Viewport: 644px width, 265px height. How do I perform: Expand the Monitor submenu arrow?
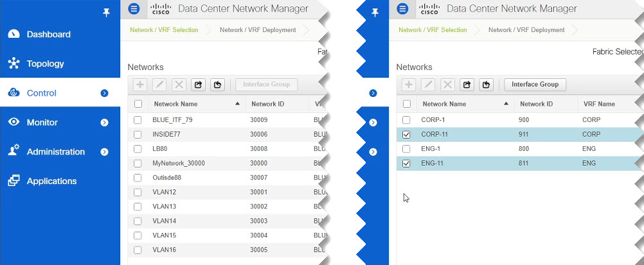point(104,123)
